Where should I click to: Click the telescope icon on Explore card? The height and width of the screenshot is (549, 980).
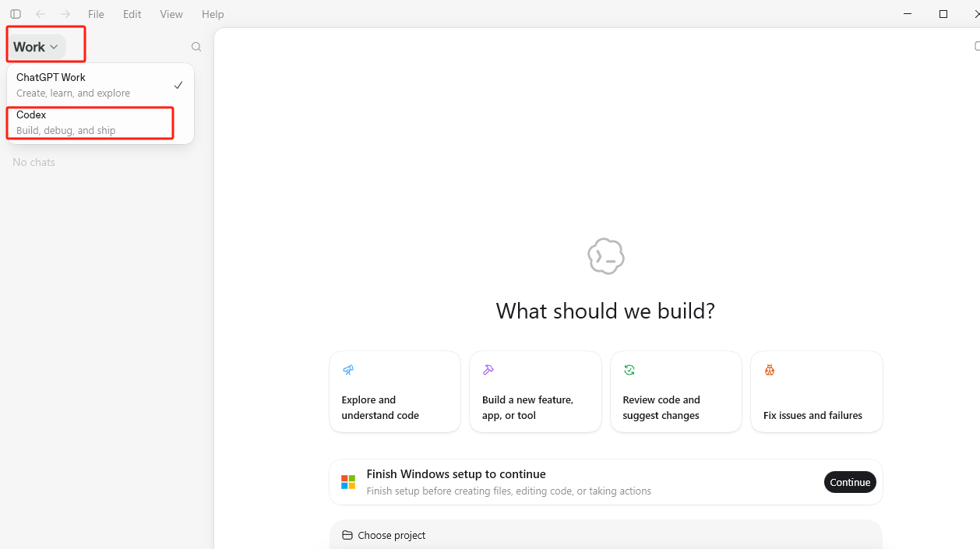click(x=348, y=370)
